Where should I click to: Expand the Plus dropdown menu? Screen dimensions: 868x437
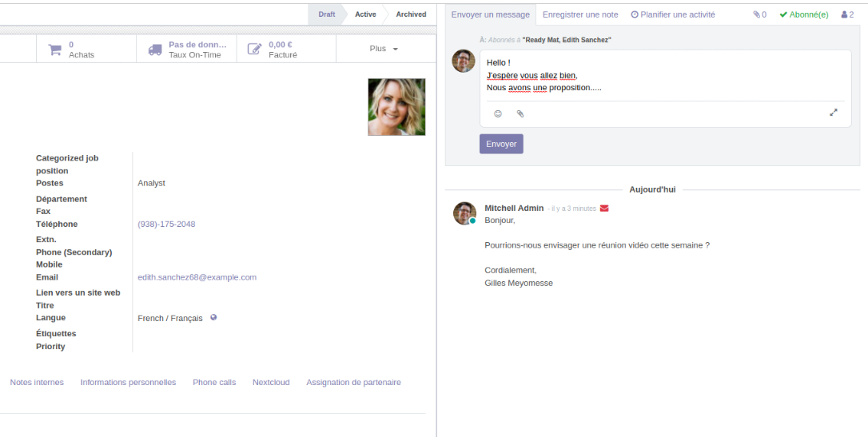click(384, 49)
